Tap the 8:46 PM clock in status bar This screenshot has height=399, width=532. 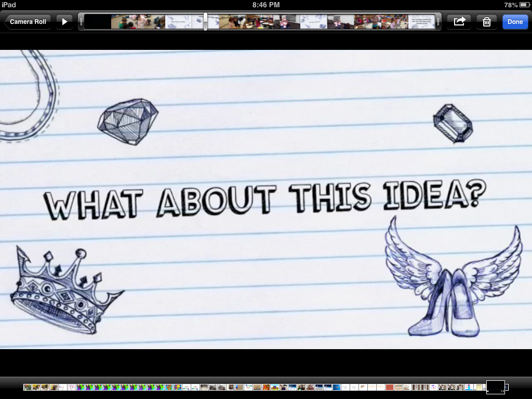[266, 5]
